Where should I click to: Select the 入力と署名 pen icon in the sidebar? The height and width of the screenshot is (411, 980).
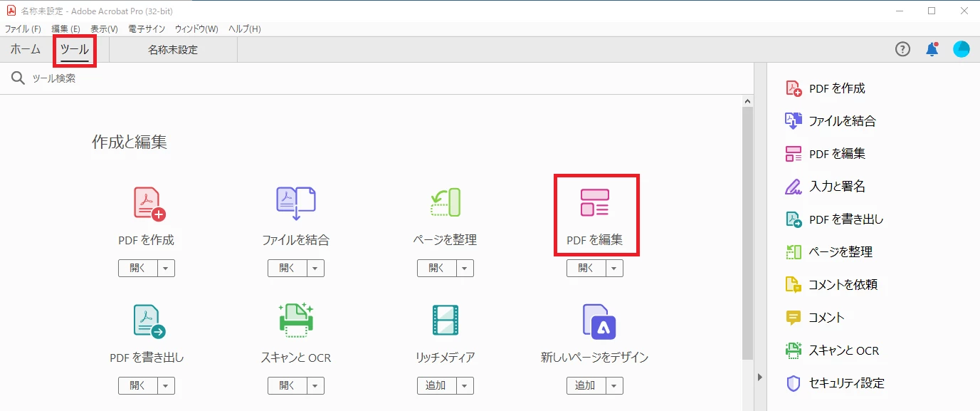[x=794, y=187]
